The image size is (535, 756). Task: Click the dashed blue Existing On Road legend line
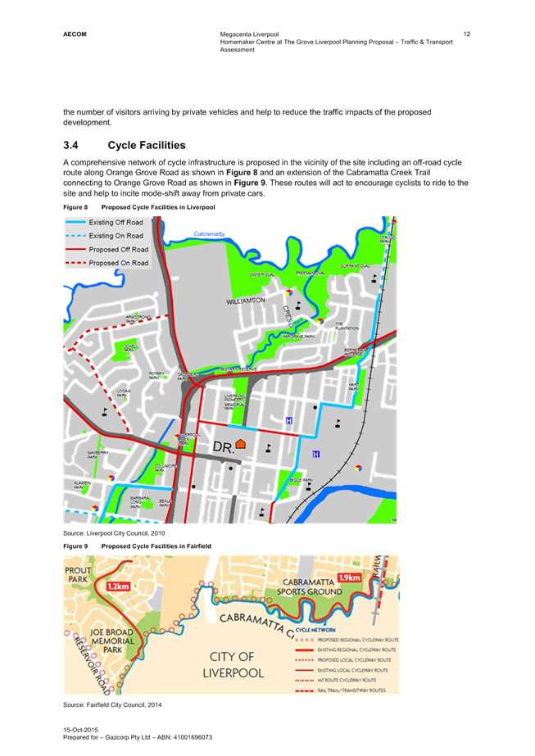pyautogui.click(x=75, y=236)
